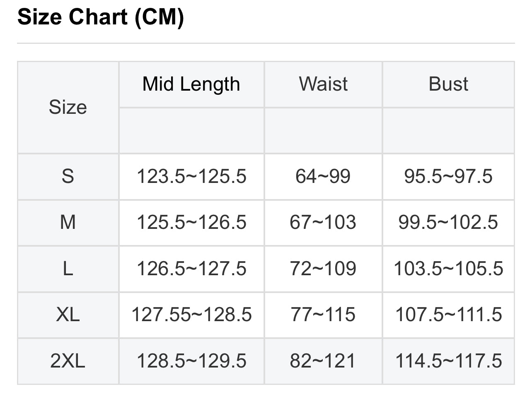Click the Bust column header

[x=448, y=84]
